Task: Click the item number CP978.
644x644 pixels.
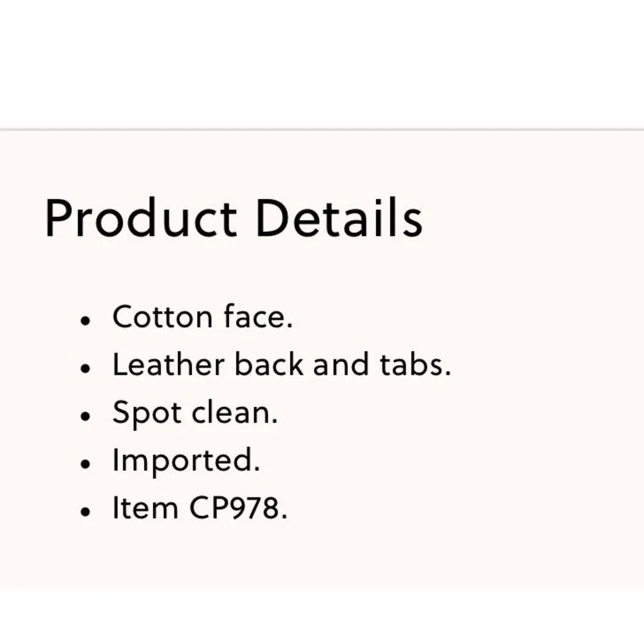Action: point(238,508)
